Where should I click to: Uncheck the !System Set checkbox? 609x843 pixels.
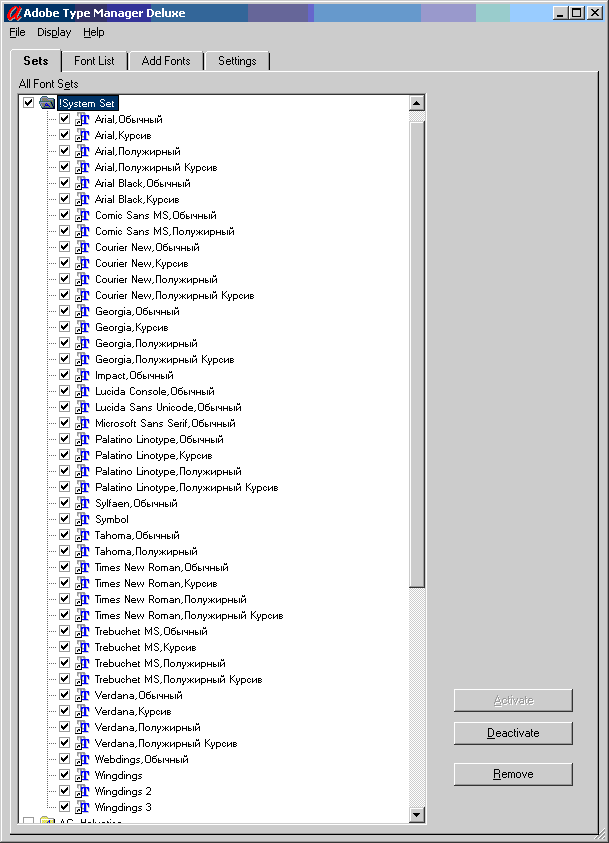tap(28, 102)
